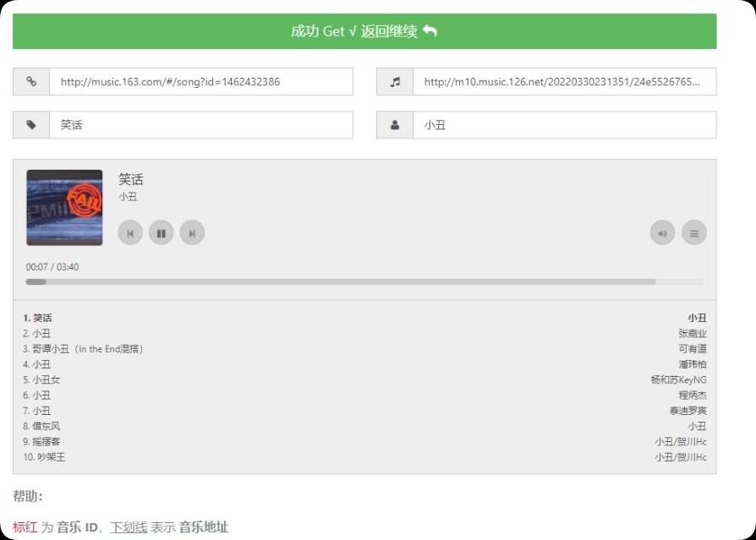Select track 10 吵架王 in the playlist
This screenshot has width=756, height=540.
point(42,457)
